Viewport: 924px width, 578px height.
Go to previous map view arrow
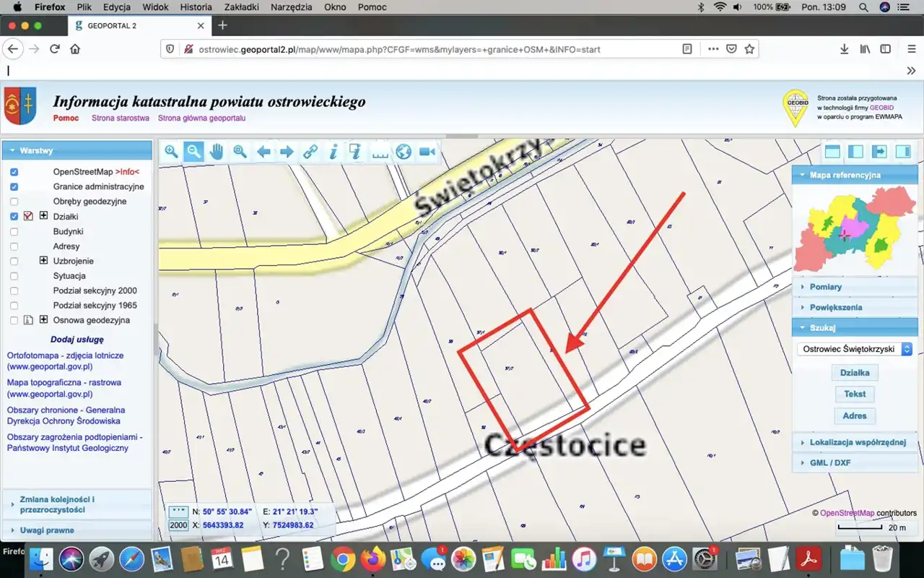pyautogui.click(x=263, y=152)
